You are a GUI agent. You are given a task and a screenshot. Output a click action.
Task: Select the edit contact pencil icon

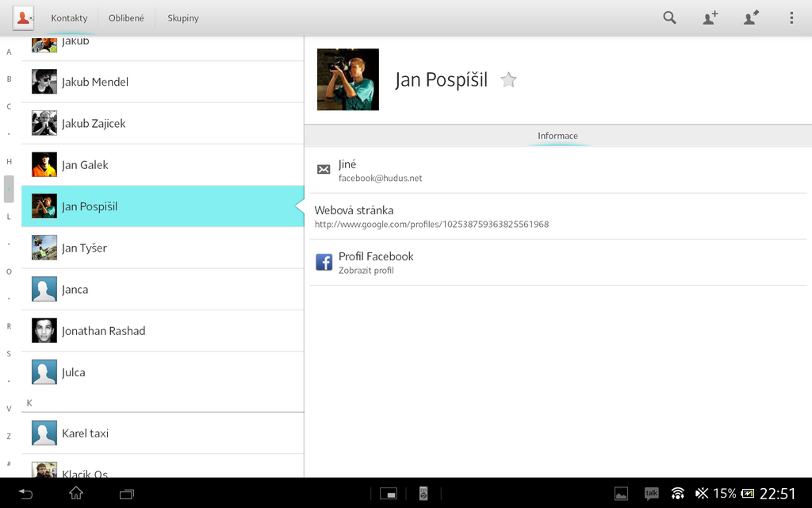(750, 17)
